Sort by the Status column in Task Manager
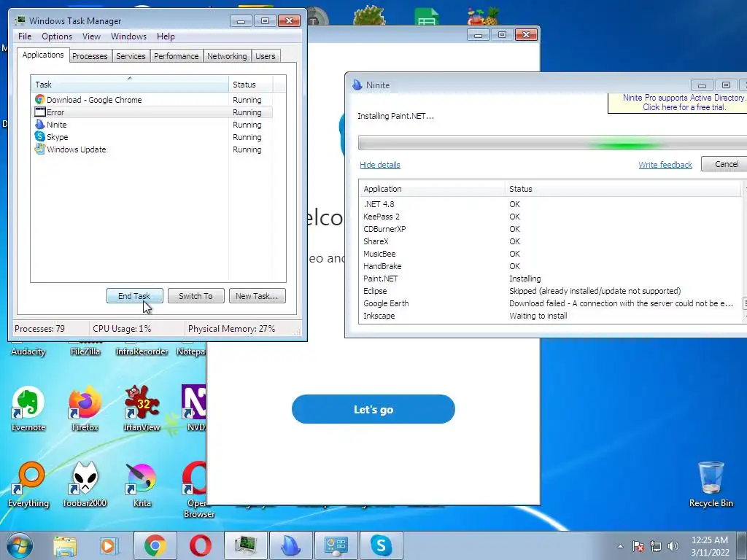The image size is (747, 560). pos(250,85)
